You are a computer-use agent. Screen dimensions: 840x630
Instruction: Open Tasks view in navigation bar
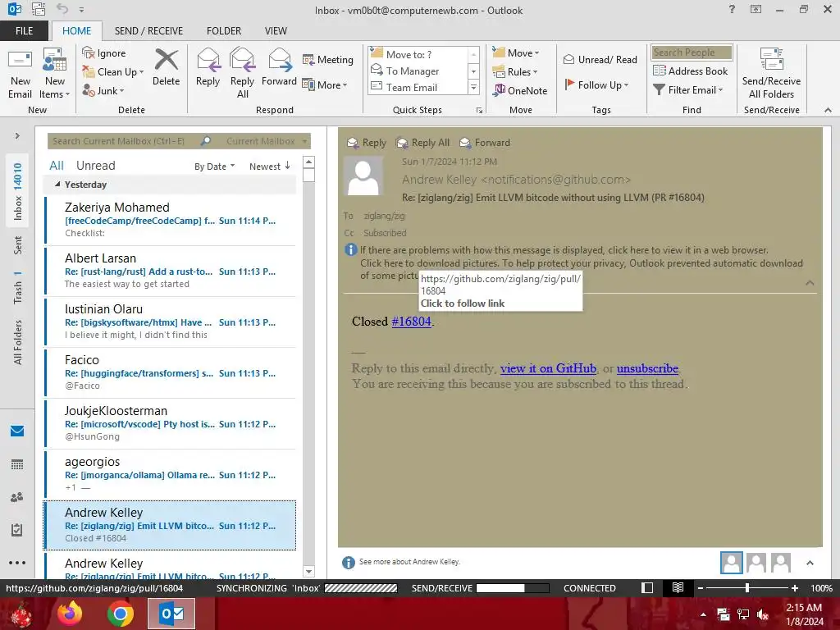click(x=17, y=530)
